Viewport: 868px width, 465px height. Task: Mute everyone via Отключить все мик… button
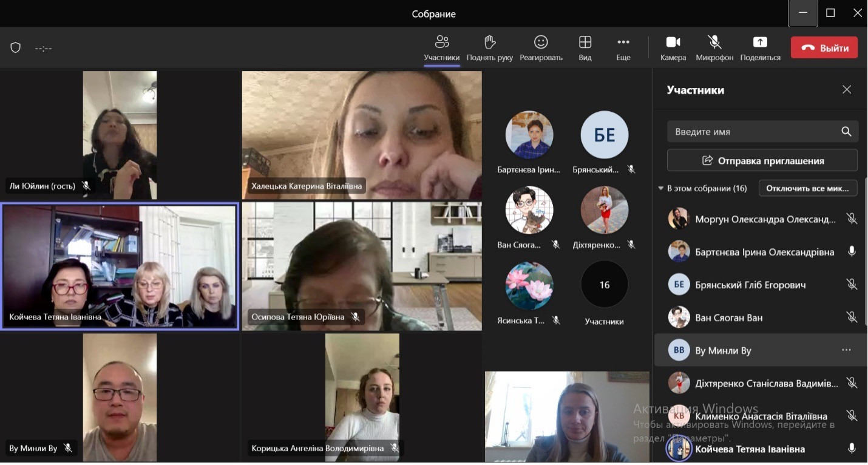click(x=808, y=188)
